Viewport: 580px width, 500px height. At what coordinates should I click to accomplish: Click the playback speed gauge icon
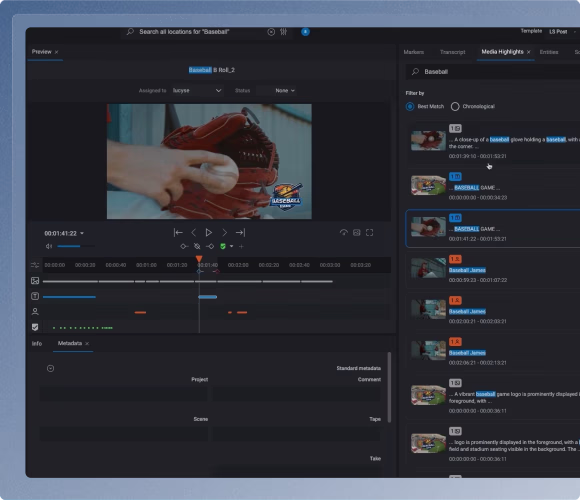344,233
